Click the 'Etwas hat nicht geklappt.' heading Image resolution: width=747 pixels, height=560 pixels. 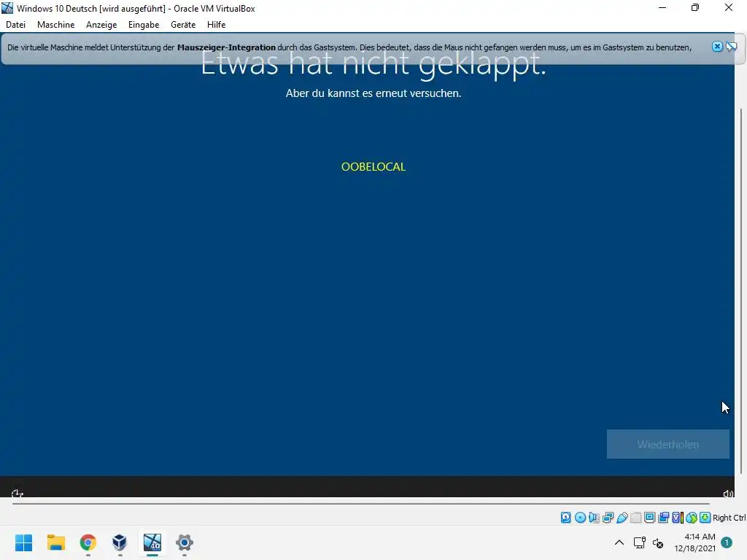(x=373, y=64)
